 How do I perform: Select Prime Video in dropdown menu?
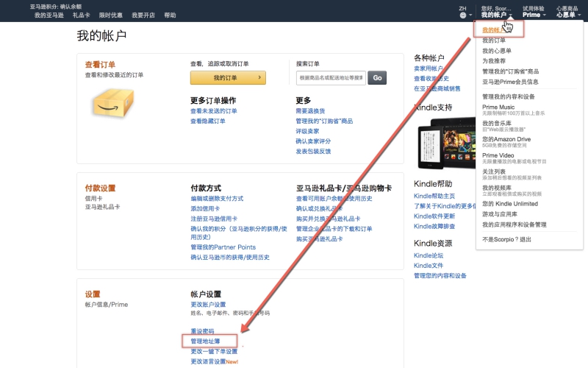(x=498, y=155)
